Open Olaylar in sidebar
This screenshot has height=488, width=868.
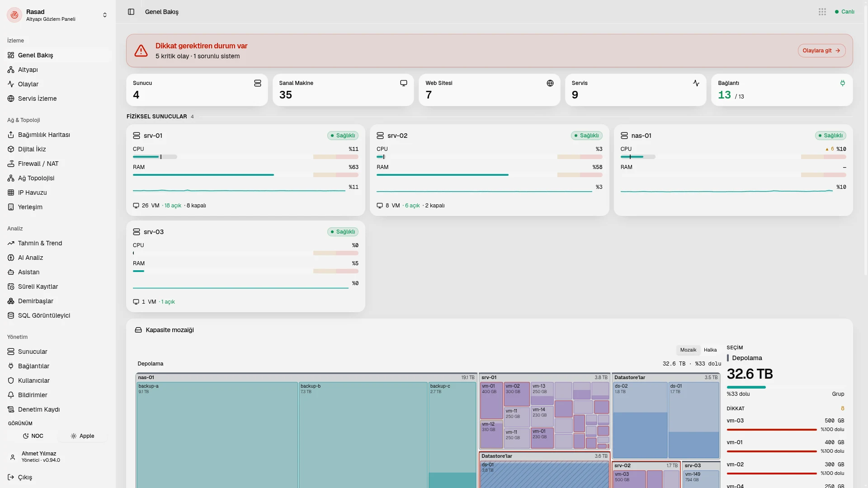(x=58, y=84)
